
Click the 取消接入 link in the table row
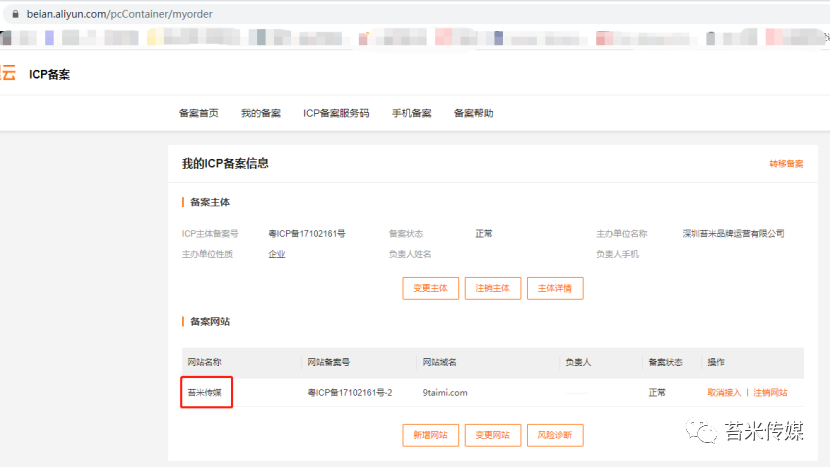point(724,393)
